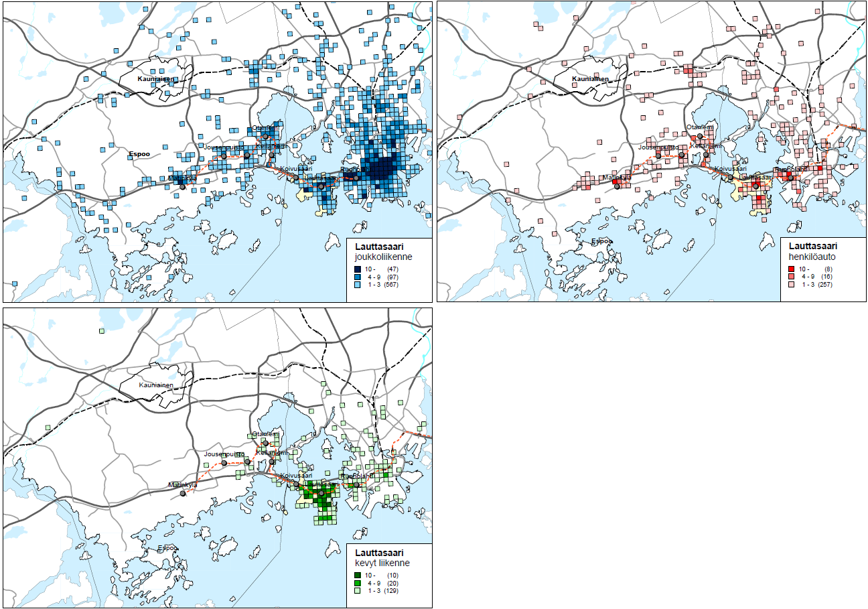
Task: Click the Espoo label on the henkilöauto map
Action: [x=601, y=241]
